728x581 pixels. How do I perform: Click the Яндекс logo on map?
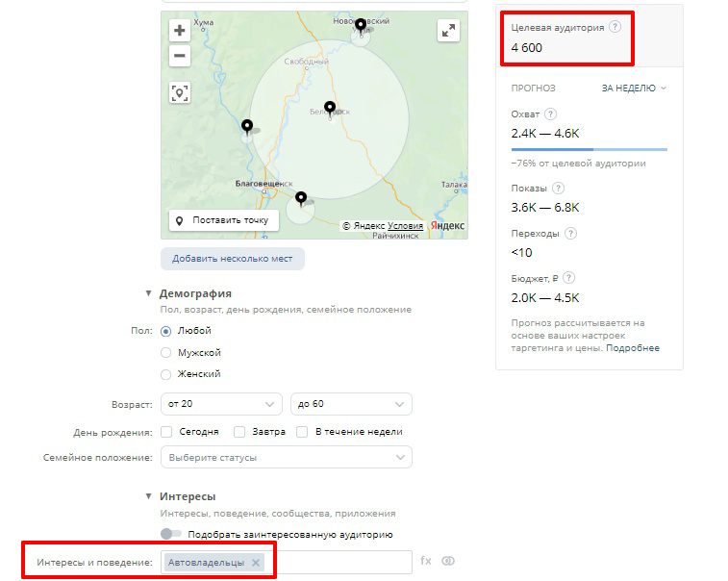pos(447,226)
